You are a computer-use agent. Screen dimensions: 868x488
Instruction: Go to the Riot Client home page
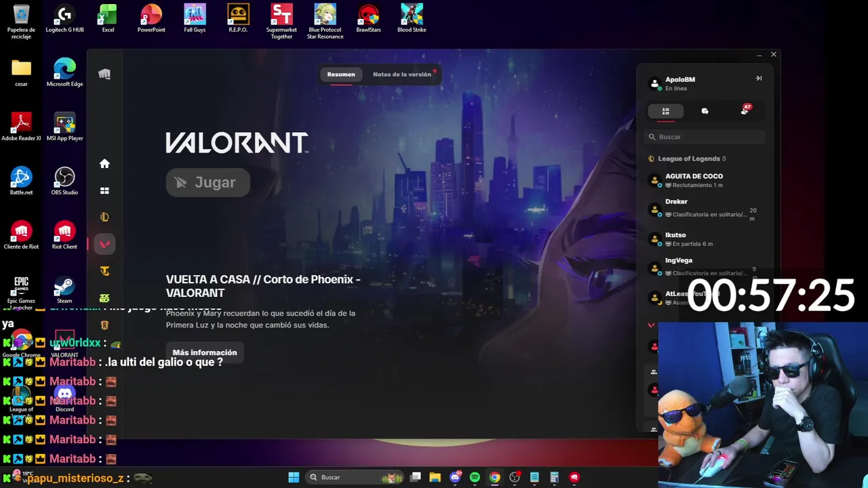(x=104, y=163)
